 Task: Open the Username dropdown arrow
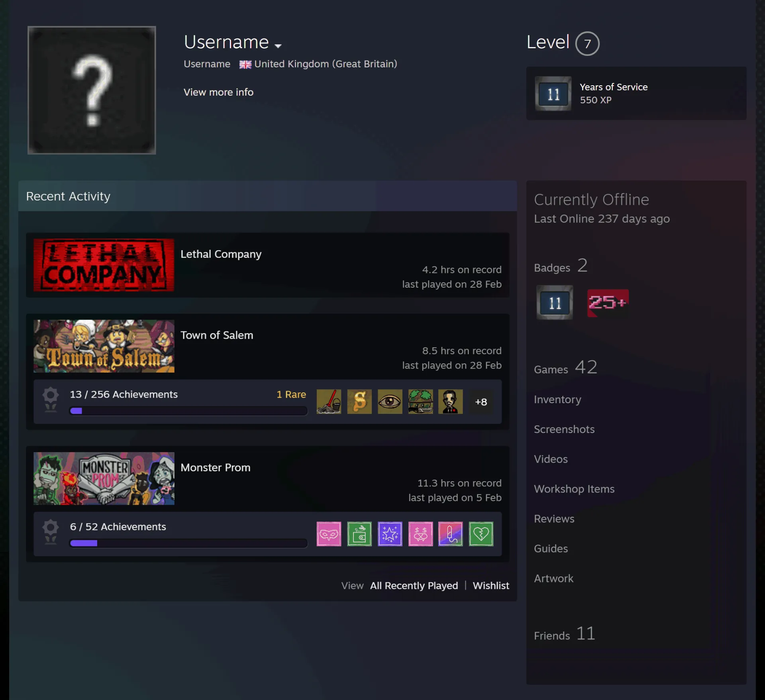(278, 45)
